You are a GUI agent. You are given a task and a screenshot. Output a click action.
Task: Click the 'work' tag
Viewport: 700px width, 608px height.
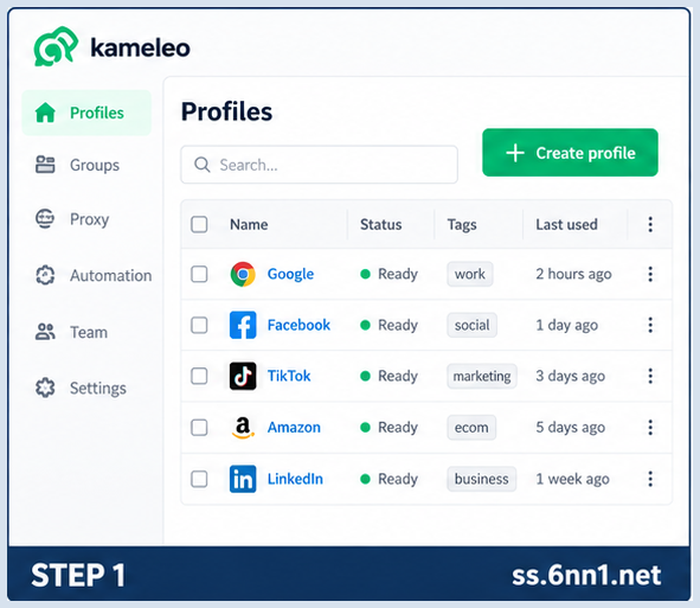point(470,274)
